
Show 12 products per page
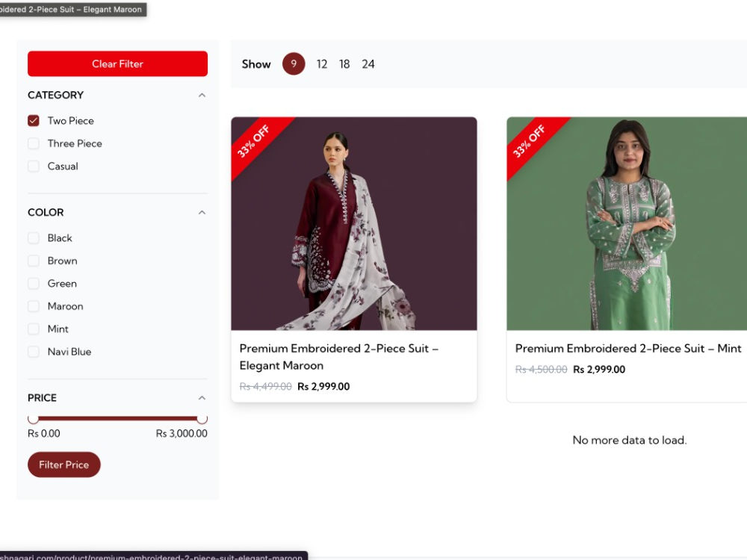[x=321, y=64]
